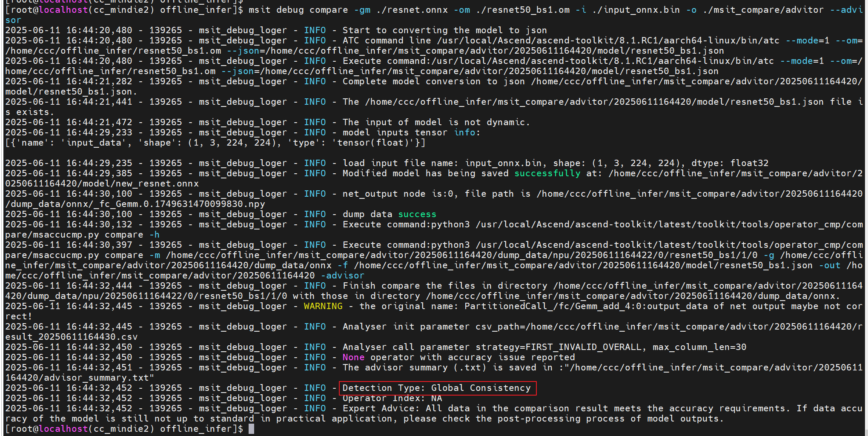Click the '-advisor' flag text

pyautogui.click(x=342, y=275)
